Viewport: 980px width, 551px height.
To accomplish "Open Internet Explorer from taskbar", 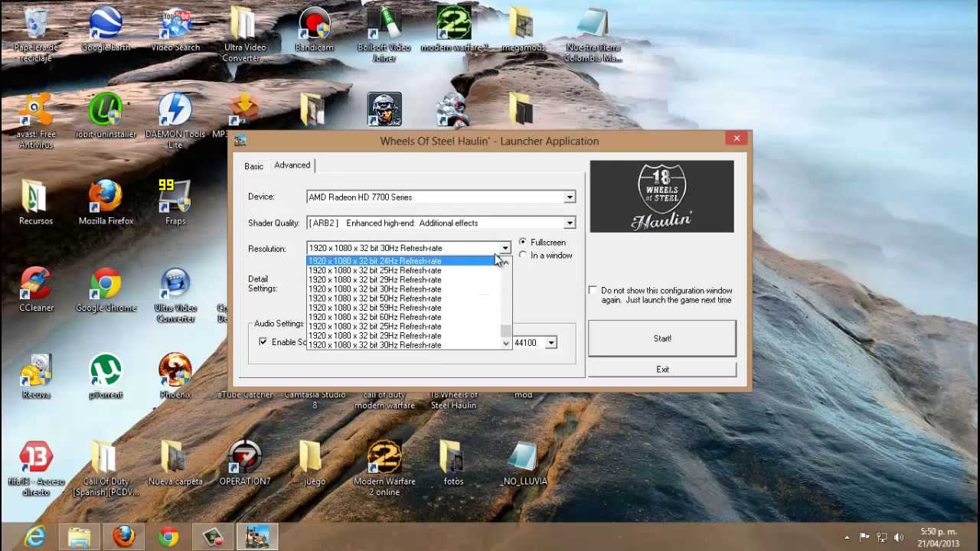I will [x=34, y=537].
